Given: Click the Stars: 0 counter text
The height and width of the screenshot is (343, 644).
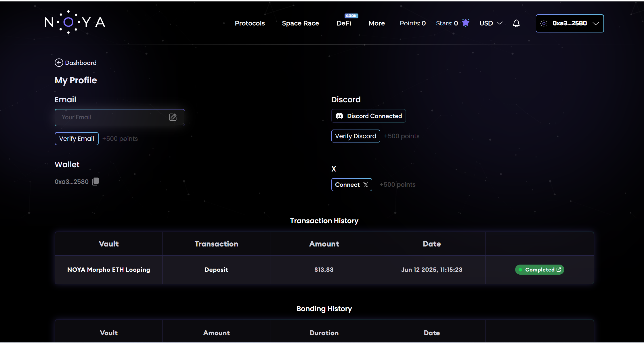Looking at the screenshot, I should point(447,23).
